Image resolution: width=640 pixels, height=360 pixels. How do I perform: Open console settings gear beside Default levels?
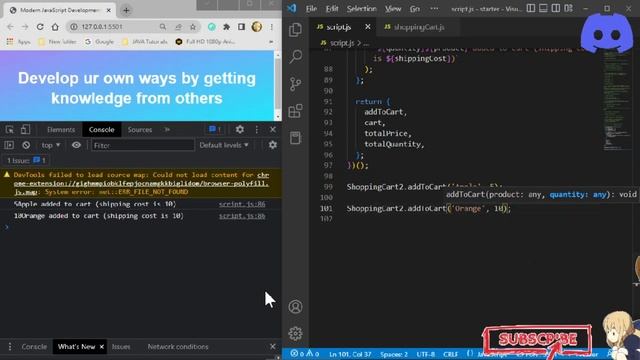pos(273,145)
